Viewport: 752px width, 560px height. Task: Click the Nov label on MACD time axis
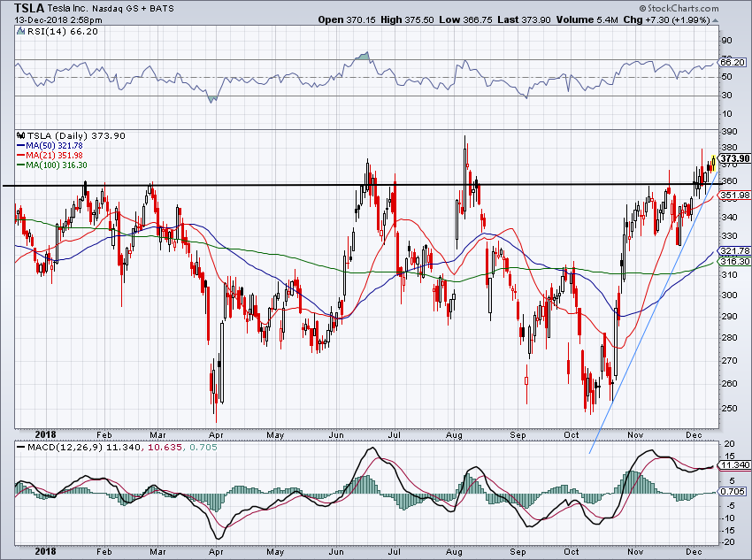pyautogui.click(x=633, y=552)
